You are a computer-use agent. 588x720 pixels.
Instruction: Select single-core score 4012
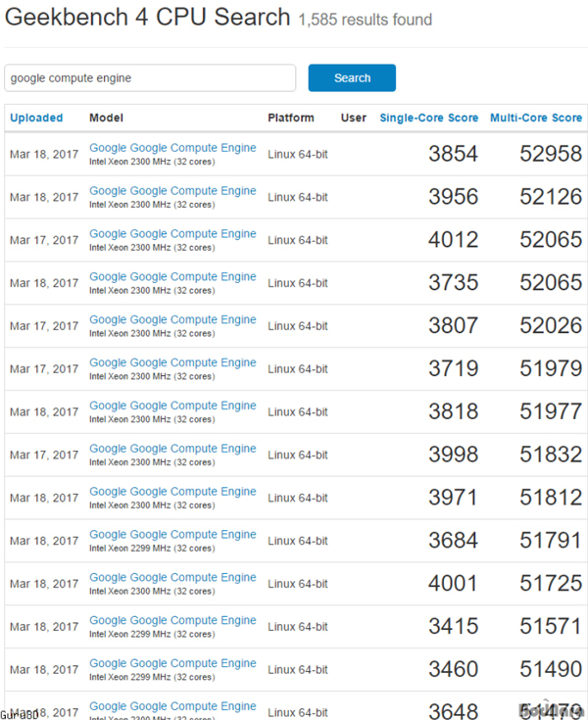[454, 240]
